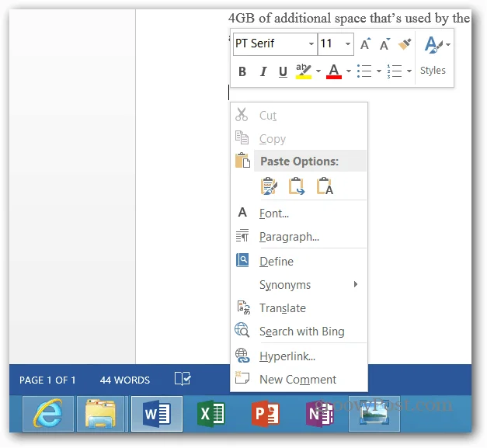This screenshot has height=448, width=487.
Task: Click the picture thumbnail app in taskbar
Action: [x=374, y=414]
